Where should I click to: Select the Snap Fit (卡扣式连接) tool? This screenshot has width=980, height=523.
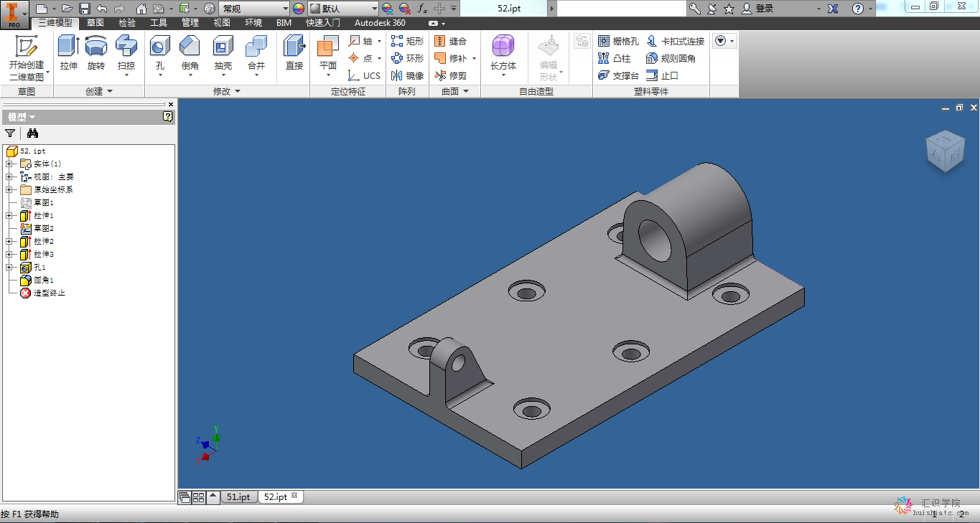tap(676, 41)
